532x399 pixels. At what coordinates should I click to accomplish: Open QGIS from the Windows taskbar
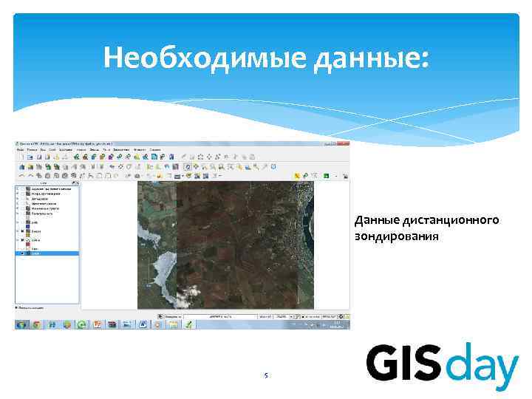[x=188, y=324]
